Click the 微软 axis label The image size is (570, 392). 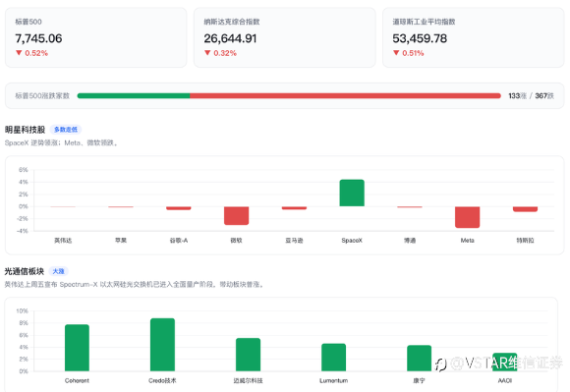[x=236, y=241]
